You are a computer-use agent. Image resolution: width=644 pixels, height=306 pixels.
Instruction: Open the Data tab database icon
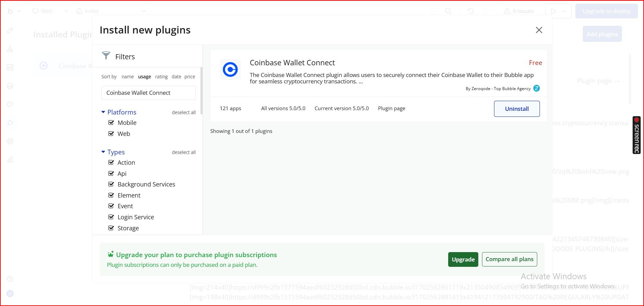pos(10,86)
